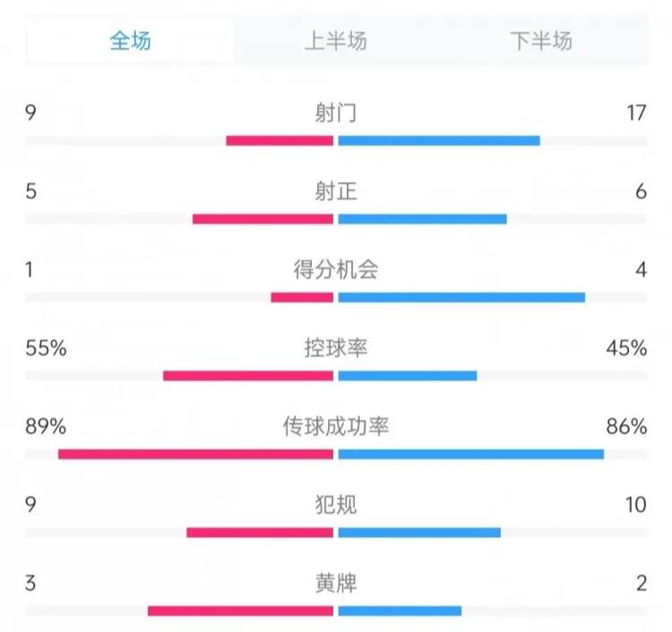Tap the 黄牌 stat label
Viewport: 672px width, 632px height.
tap(336, 583)
